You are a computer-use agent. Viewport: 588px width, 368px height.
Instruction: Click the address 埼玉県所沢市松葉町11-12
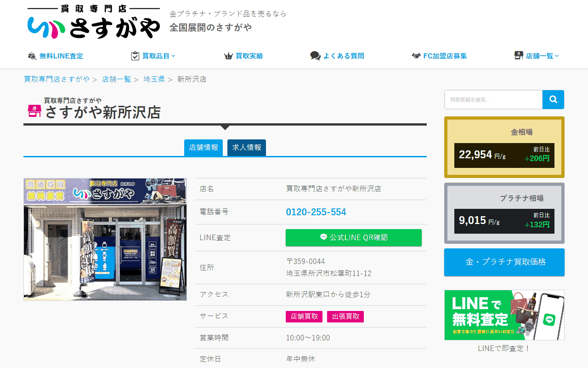click(x=329, y=274)
